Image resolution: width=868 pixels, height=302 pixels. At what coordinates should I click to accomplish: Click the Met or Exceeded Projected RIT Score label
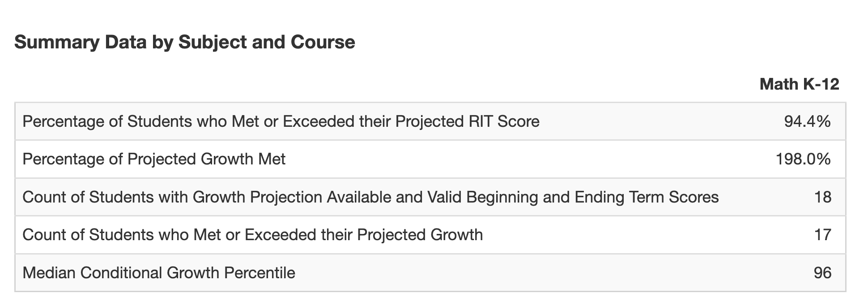point(281,121)
